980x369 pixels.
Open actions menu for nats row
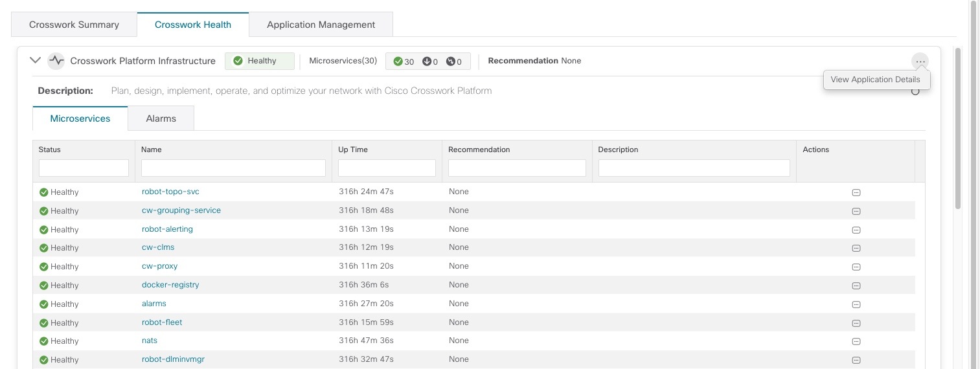tap(856, 341)
